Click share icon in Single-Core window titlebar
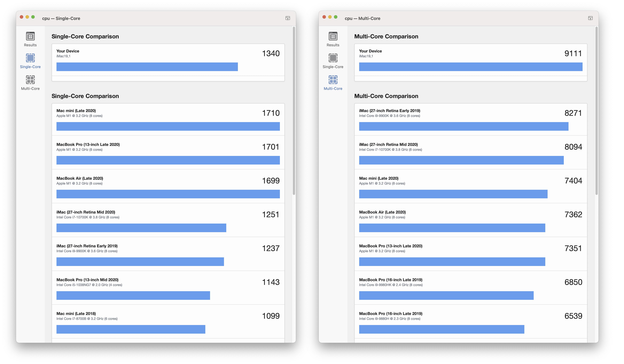Image resolution: width=624 pixels, height=364 pixels. coord(287,18)
